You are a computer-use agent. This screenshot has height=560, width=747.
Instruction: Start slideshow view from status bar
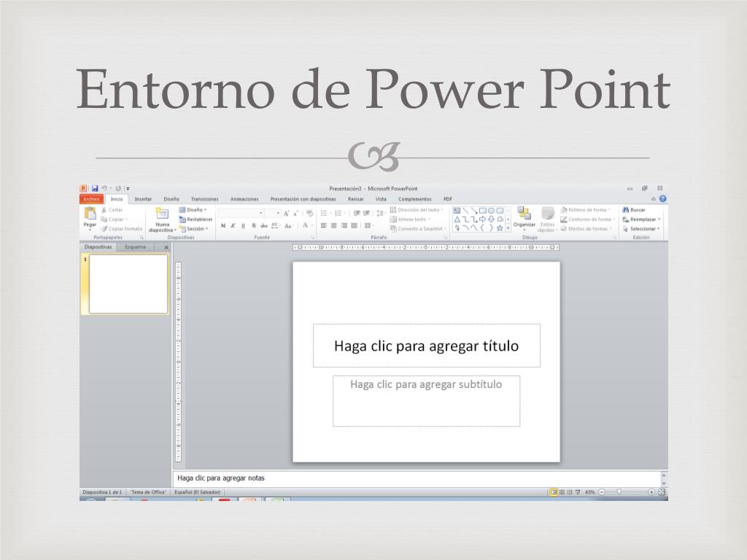[x=578, y=492]
